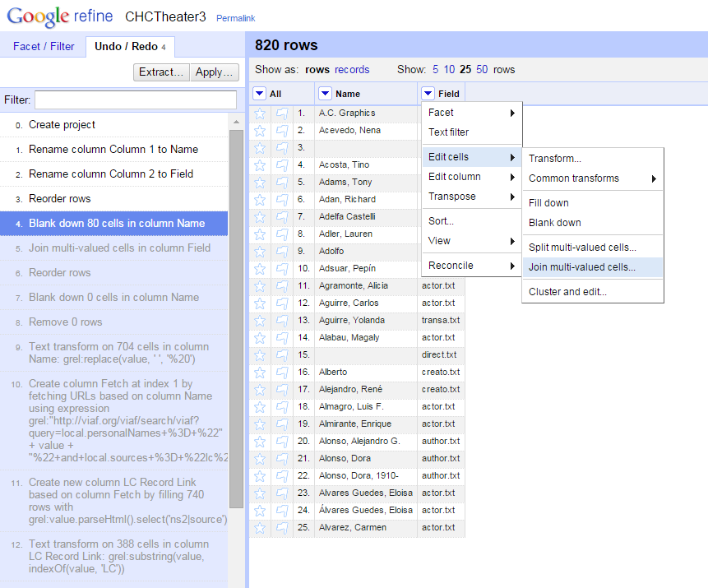Star row 23 Alvares Guedes, Eloisa
This screenshot has height=588, width=708.
point(260,493)
